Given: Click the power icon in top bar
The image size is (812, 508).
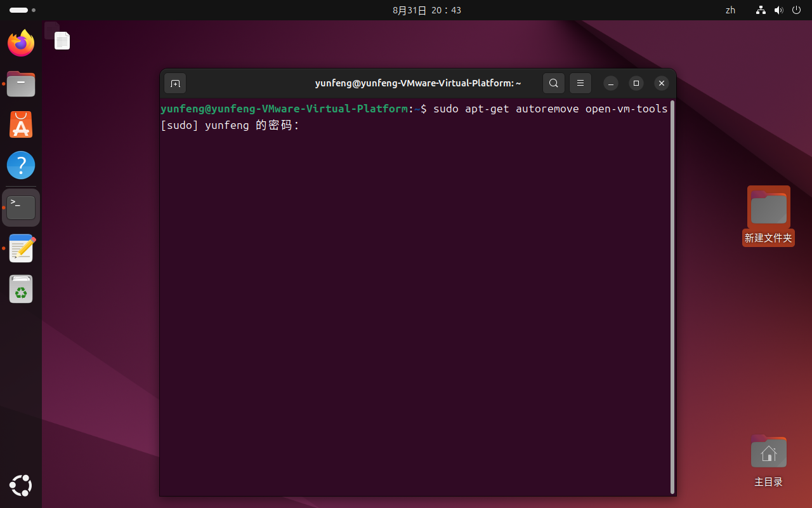Looking at the screenshot, I should point(797,10).
